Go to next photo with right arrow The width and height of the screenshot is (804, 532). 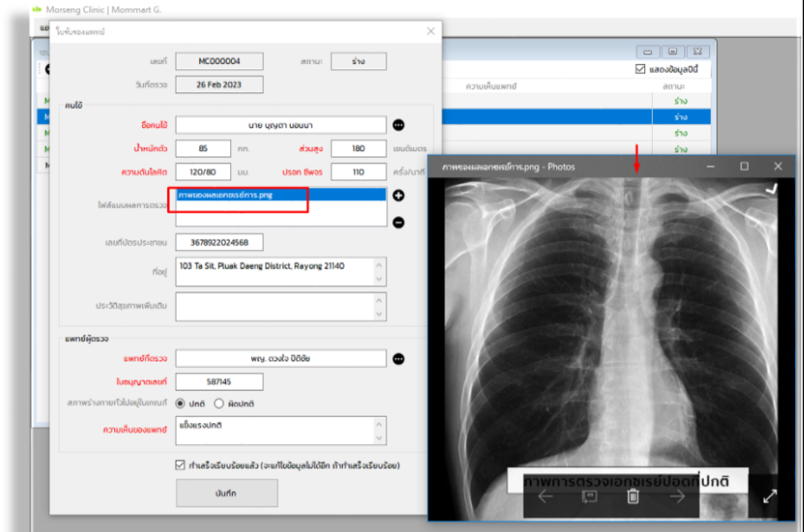[x=677, y=497]
